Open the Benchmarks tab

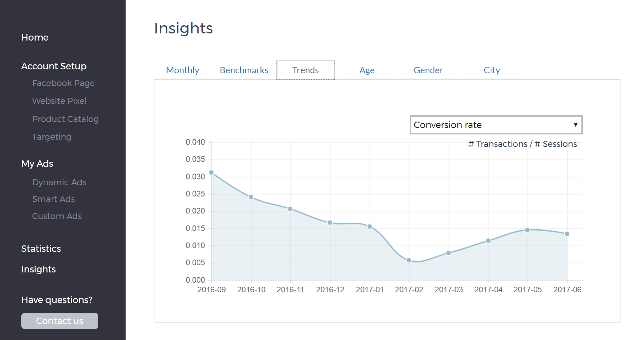coord(244,70)
